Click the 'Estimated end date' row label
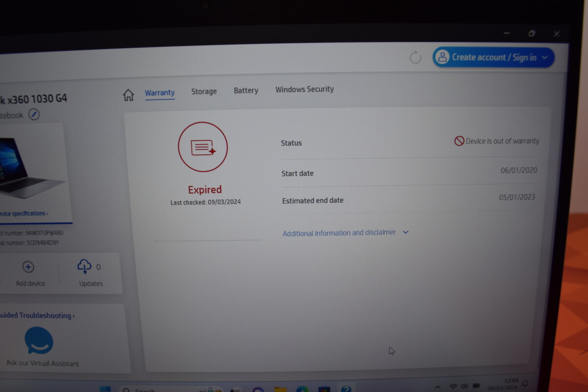This screenshot has width=588, height=392. click(313, 200)
